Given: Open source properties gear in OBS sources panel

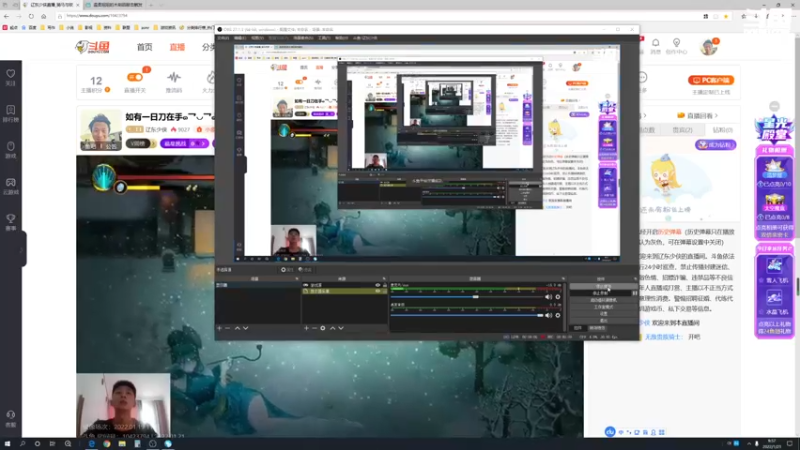Looking at the screenshot, I should [x=323, y=328].
